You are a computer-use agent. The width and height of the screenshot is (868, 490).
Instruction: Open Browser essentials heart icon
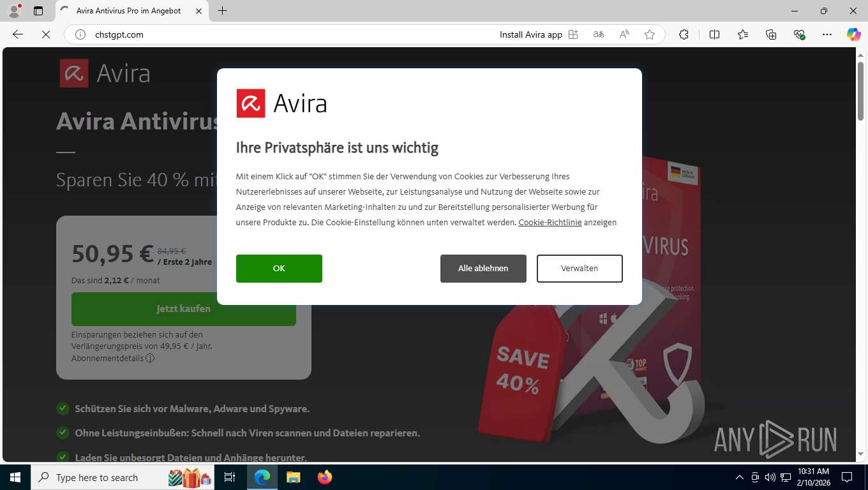[799, 34]
